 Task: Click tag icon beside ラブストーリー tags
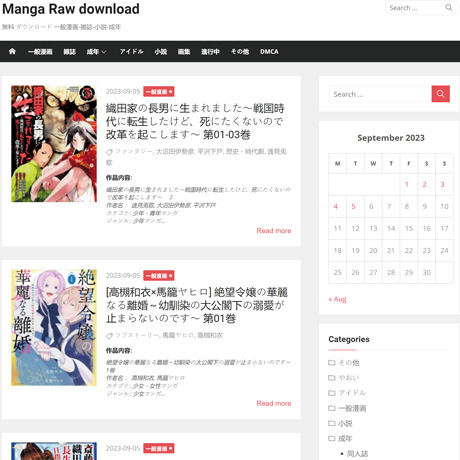point(109,336)
